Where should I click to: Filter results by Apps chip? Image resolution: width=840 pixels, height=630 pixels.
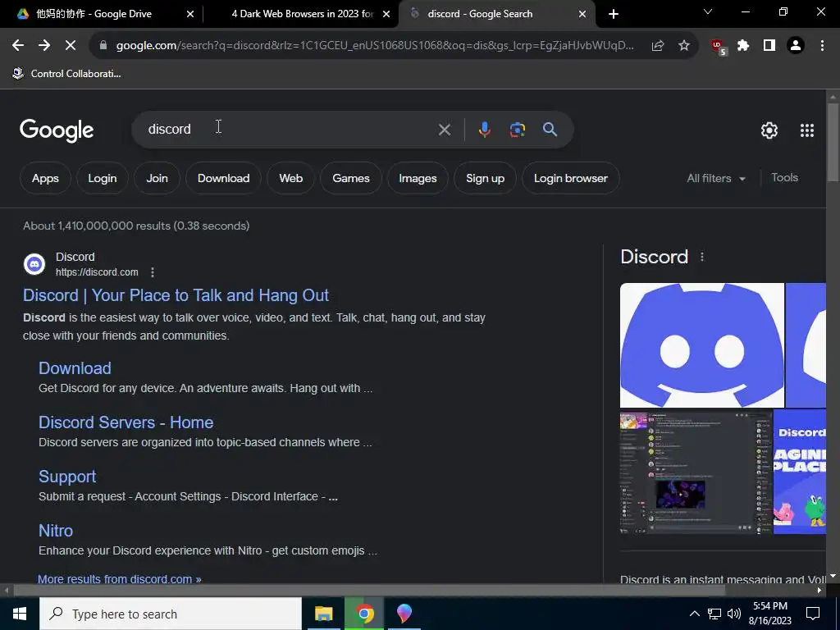[46, 178]
